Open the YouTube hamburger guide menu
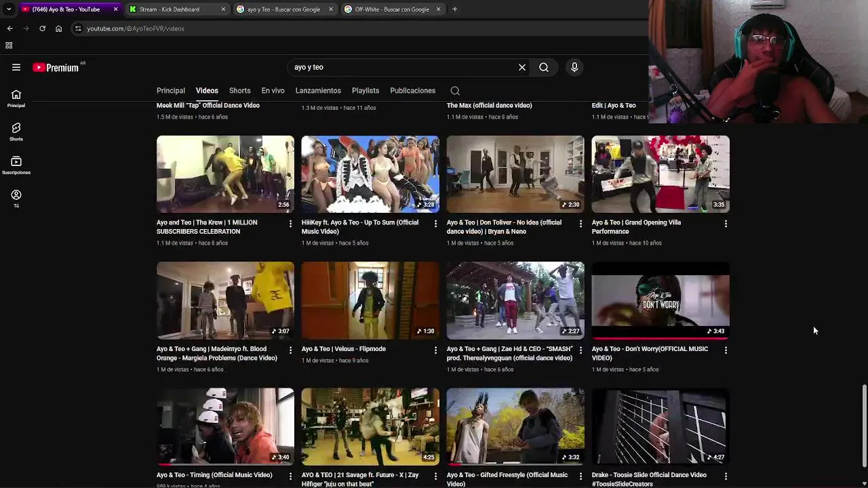The width and height of the screenshot is (868, 488). click(x=16, y=67)
